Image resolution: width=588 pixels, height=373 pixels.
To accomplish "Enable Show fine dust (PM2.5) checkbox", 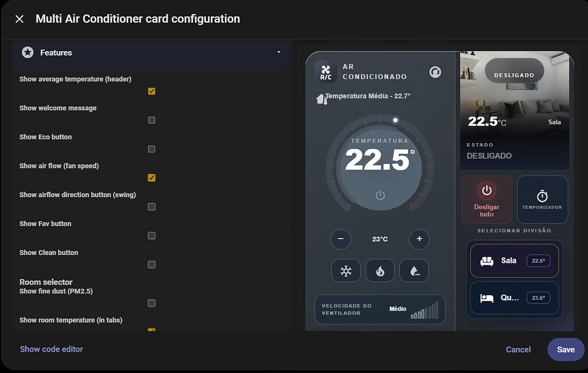I will (x=152, y=303).
